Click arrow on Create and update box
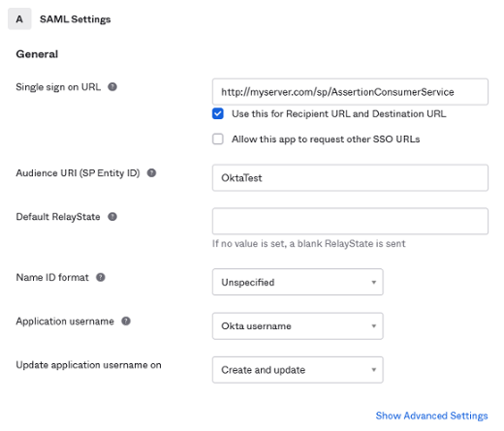Image resolution: width=504 pixels, height=431 pixels. pos(374,370)
